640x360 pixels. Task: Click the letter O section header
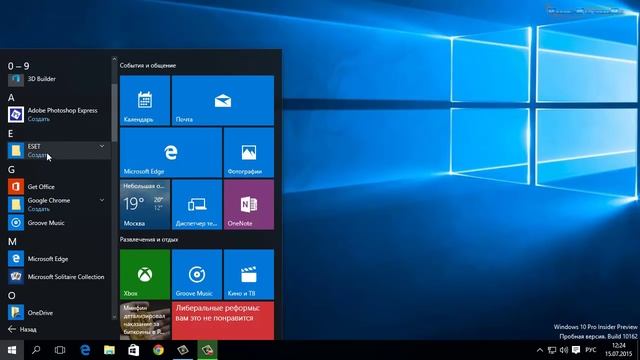[x=11, y=296]
